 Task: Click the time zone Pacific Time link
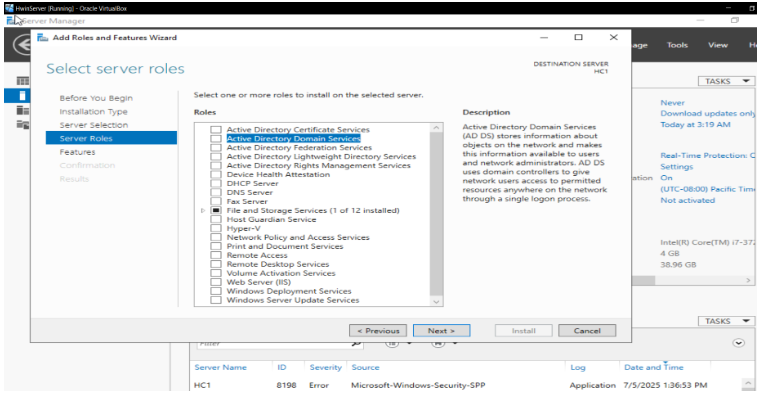click(707, 189)
